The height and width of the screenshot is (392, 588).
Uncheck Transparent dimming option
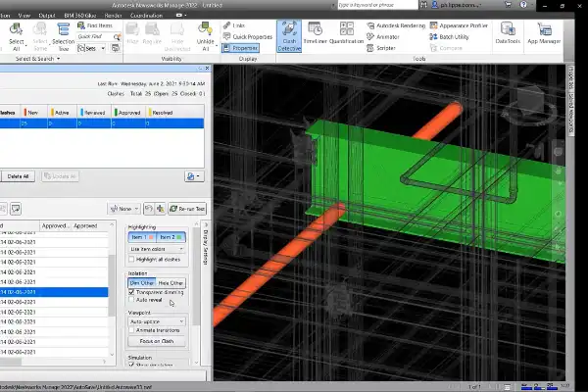coord(133,291)
